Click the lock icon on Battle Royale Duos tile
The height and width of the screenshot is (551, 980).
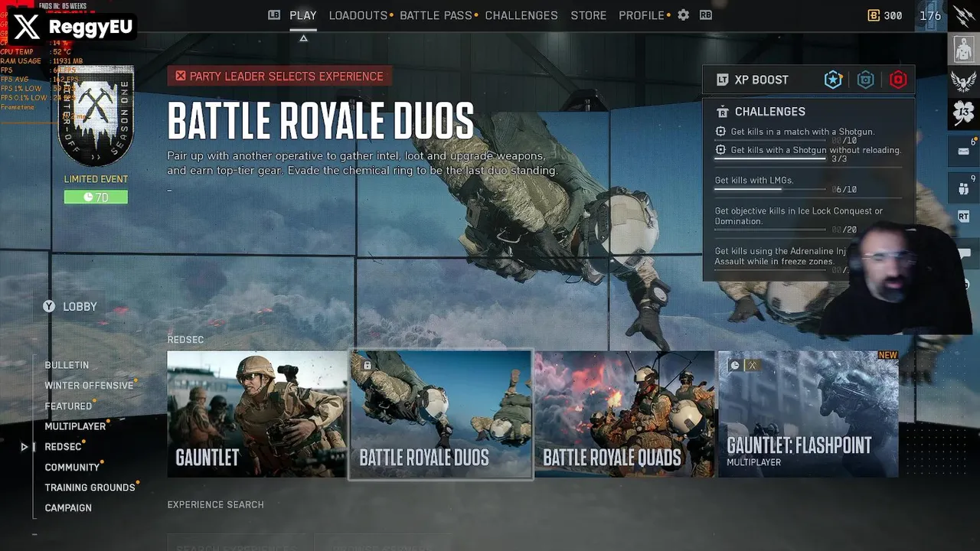367,366
